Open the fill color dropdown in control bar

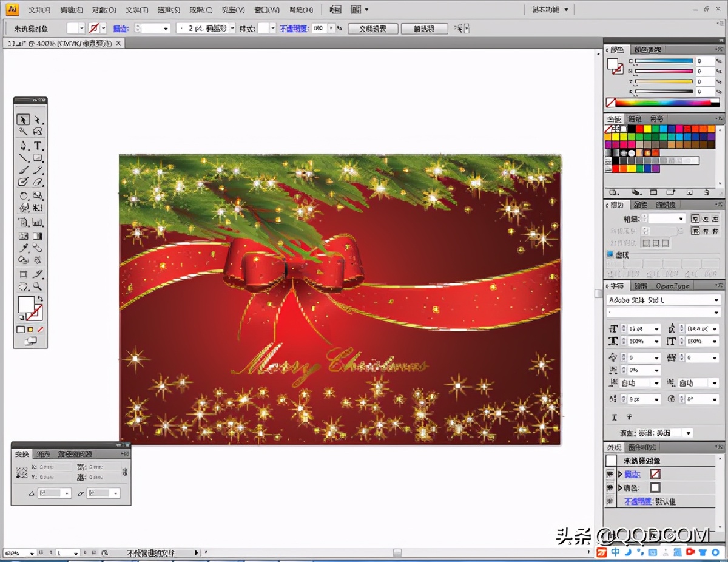coord(82,28)
